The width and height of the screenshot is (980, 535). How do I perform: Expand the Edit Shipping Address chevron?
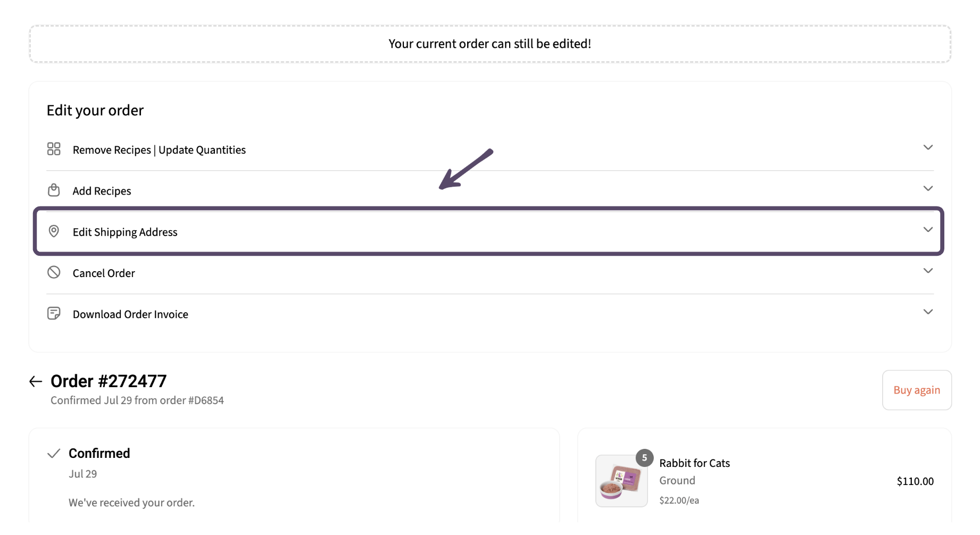(x=928, y=230)
